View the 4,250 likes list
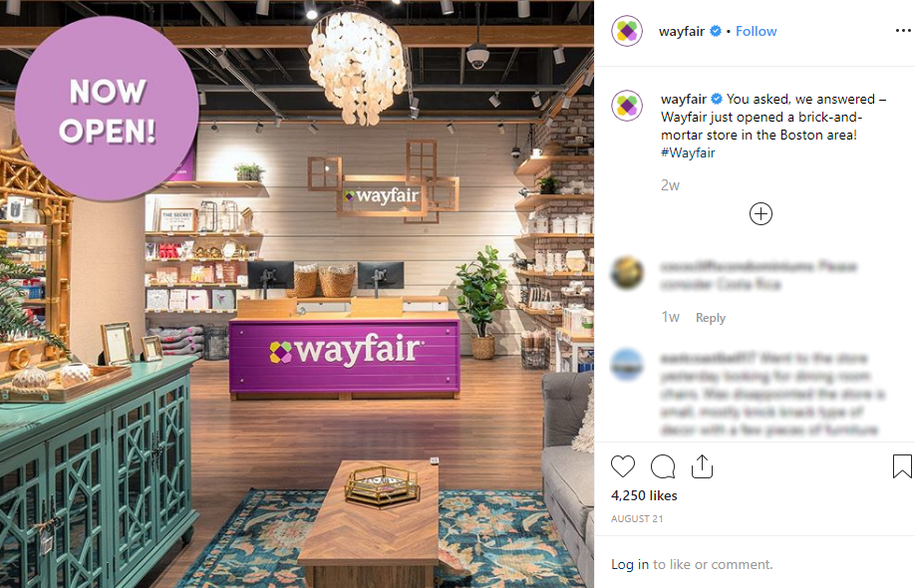 [x=644, y=495]
